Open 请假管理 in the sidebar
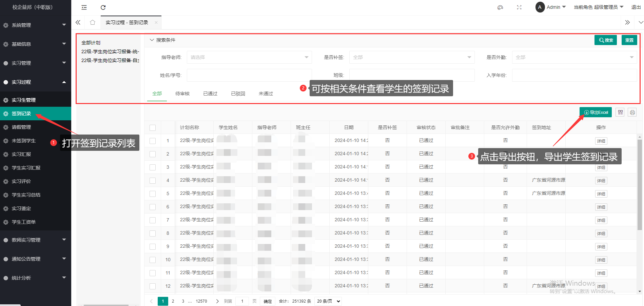Screen dimensions: 644x306 click(21, 127)
